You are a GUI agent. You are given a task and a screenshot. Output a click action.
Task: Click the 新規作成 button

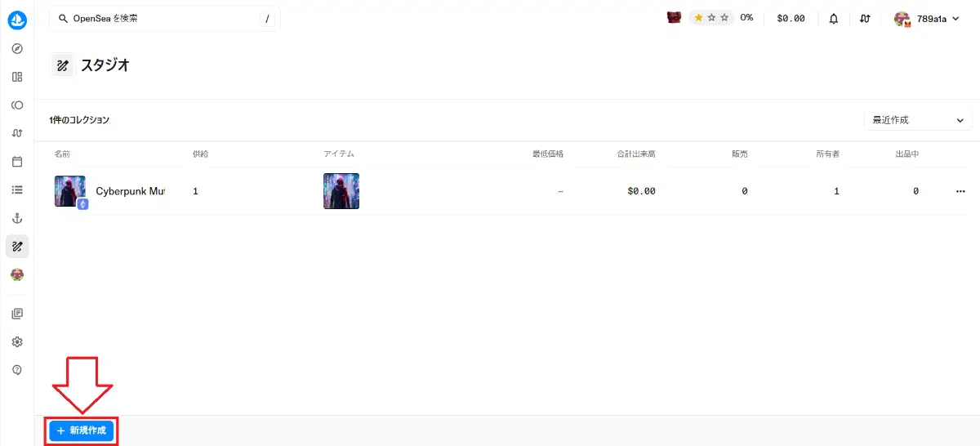click(81, 430)
